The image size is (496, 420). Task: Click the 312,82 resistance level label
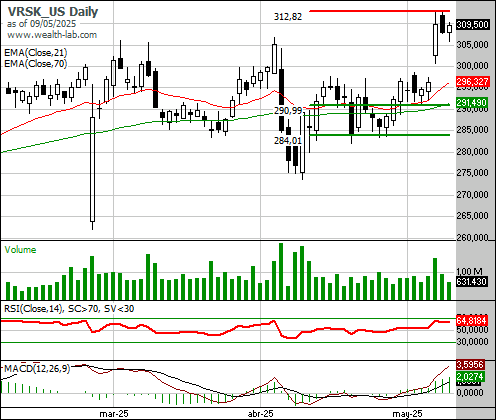[288, 17]
